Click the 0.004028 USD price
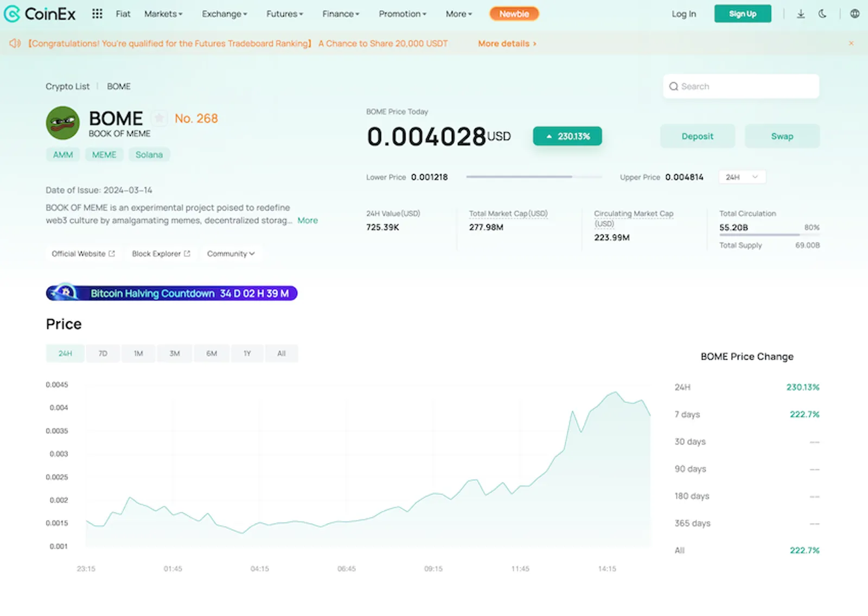The width and height of the screenshot is (868, 616). (438, 136)
